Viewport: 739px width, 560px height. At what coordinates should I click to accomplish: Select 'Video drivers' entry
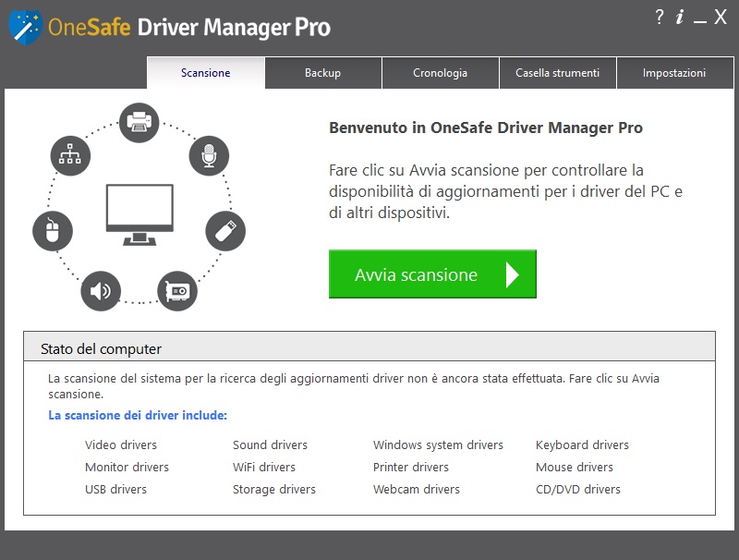click(121, 445)
